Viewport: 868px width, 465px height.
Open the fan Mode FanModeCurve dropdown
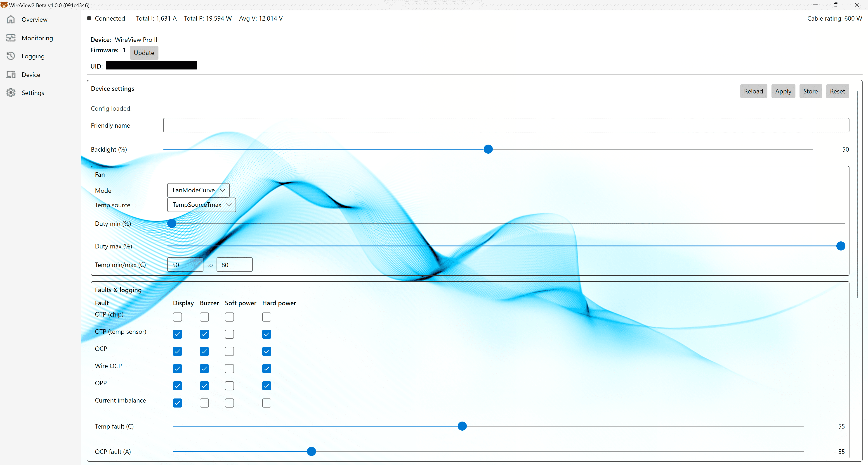198,190
